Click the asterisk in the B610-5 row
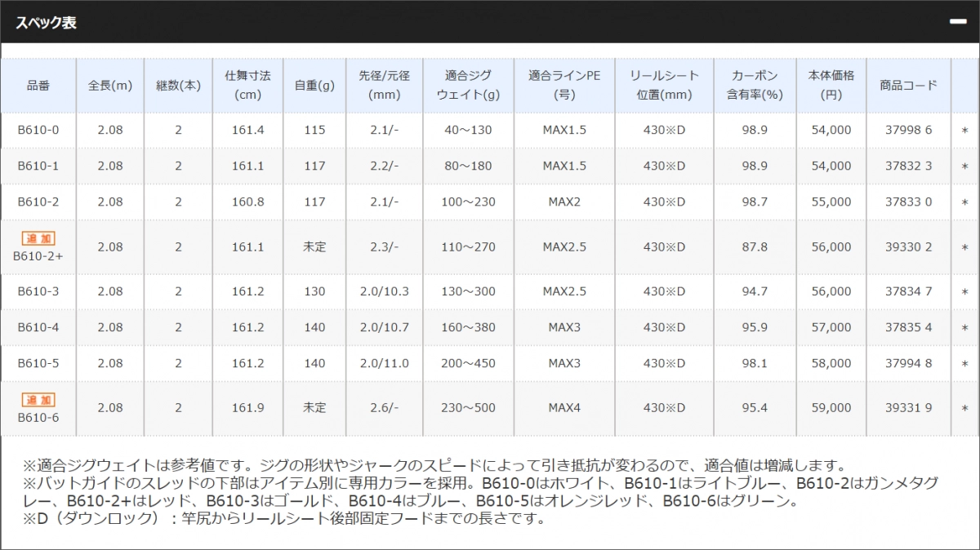980x550 pixels. click(x=964, y=364)
